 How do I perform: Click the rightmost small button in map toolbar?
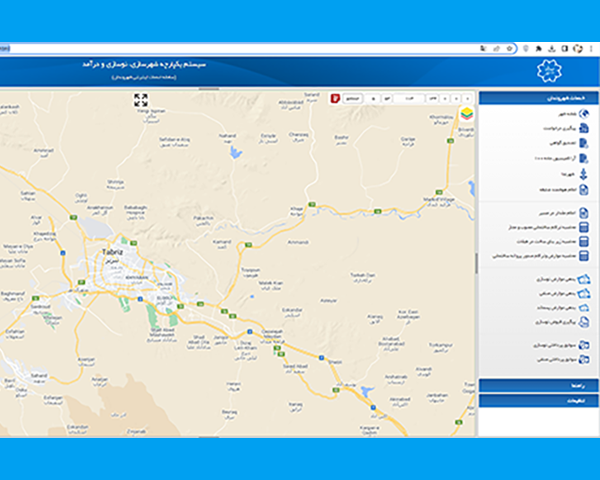click(467, 99)
